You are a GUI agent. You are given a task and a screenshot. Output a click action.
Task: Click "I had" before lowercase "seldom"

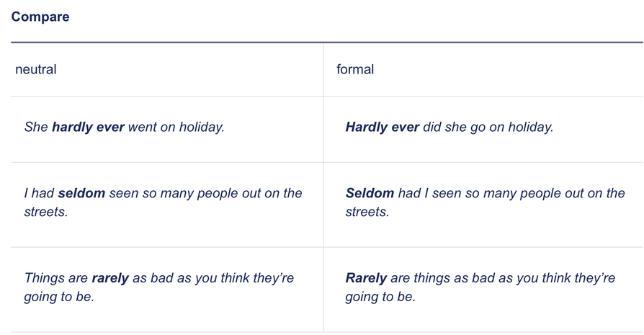pos(39,193)
